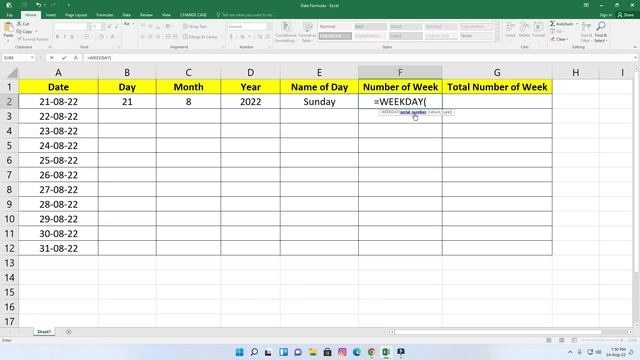The width and height of the screenshot is (640, 360).
Task: Open the File tab
Action: [x=9, y=15]
